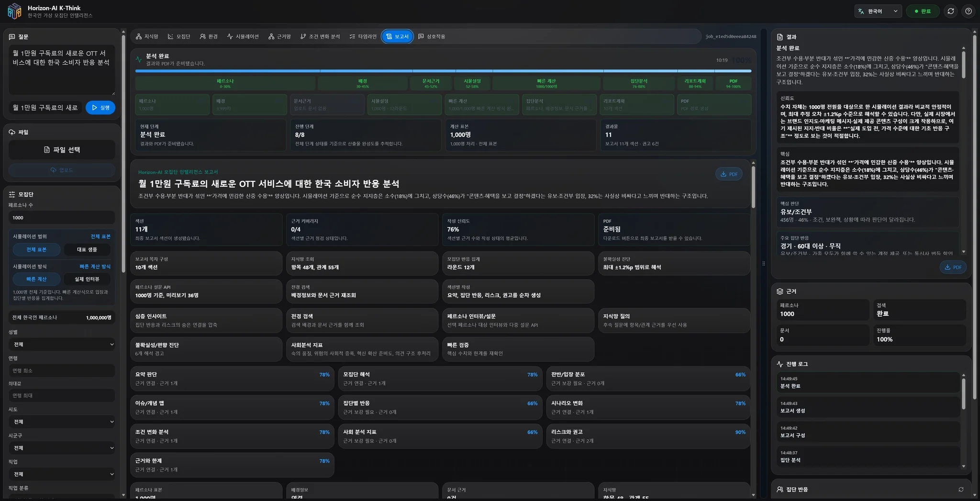
Task: Click the disabled 업로드 upload button
Action: [62, 170]
